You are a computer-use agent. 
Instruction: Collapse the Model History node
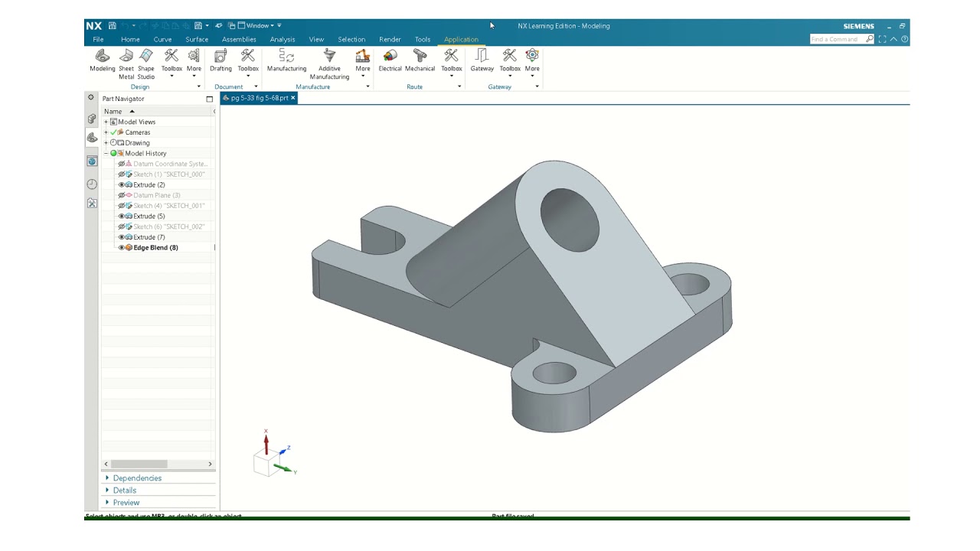[x=106, y=153]
